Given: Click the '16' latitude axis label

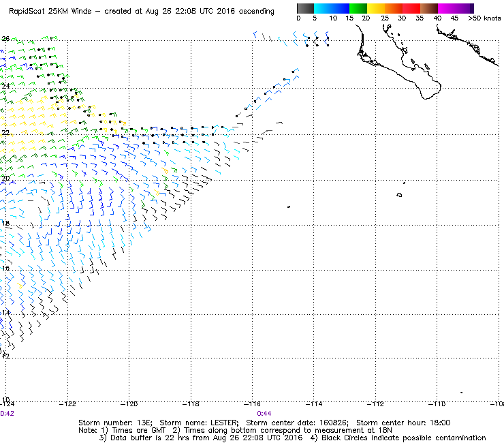Looking at the screenshot, I should [5, 269].
